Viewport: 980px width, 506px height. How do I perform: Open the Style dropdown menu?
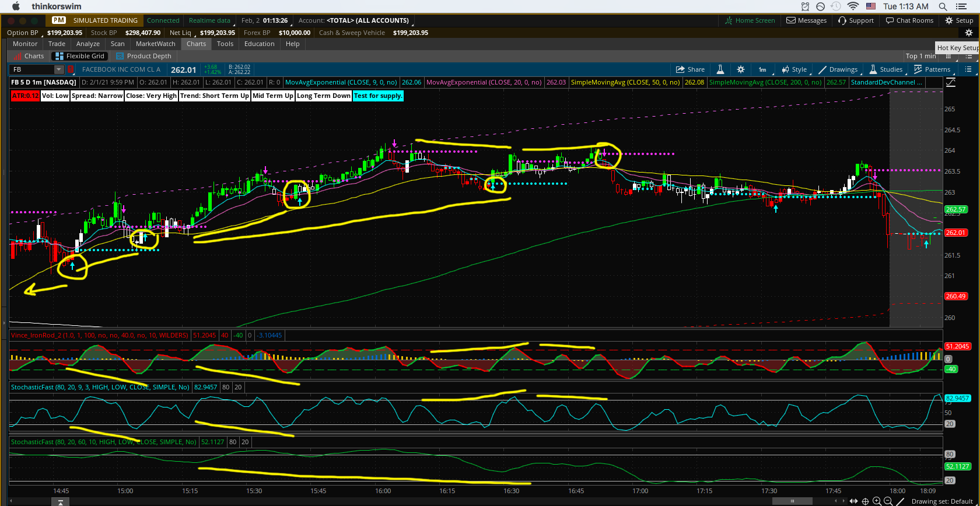point(794,69)
